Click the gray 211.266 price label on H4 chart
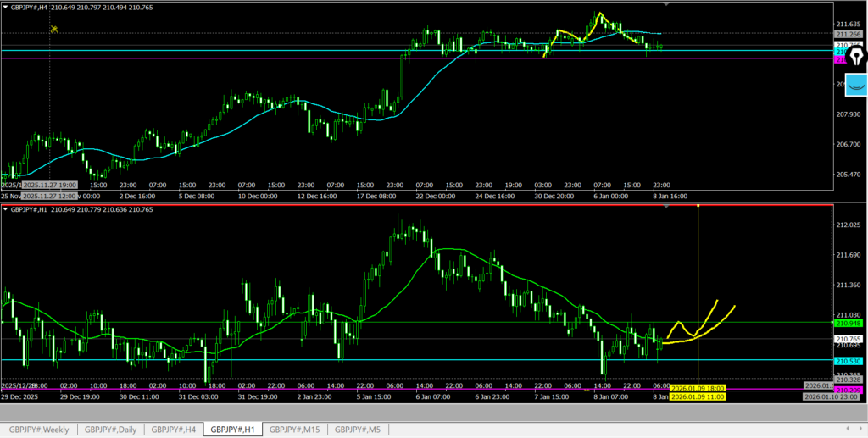The width and height of the screenshot is (868, 438). tap(849, 34)
